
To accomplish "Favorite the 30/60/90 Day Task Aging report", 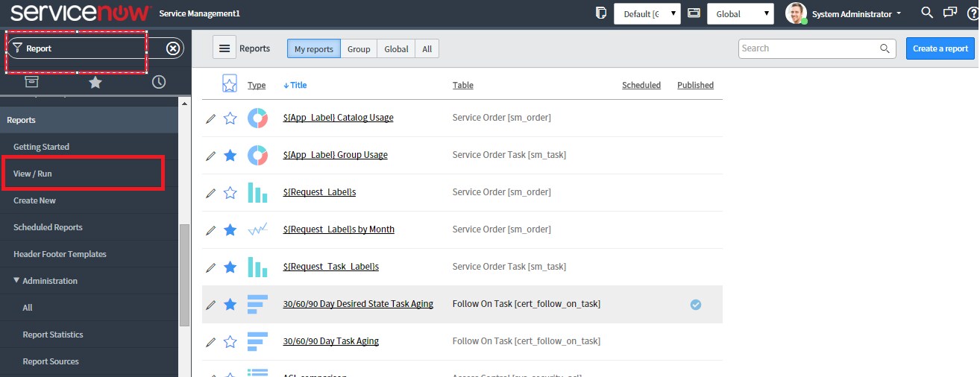I will (230, 341).
